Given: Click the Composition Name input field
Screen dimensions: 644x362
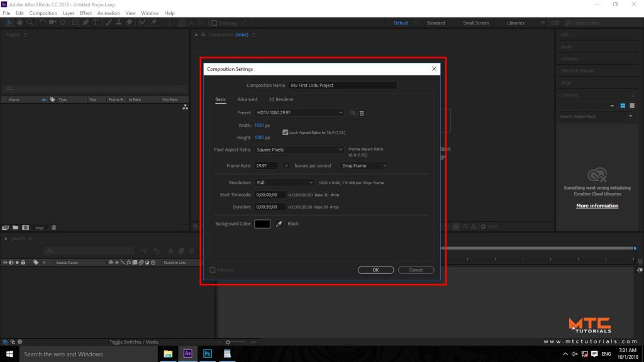Looking at the screenshot, I should click(x=343, y=85).
